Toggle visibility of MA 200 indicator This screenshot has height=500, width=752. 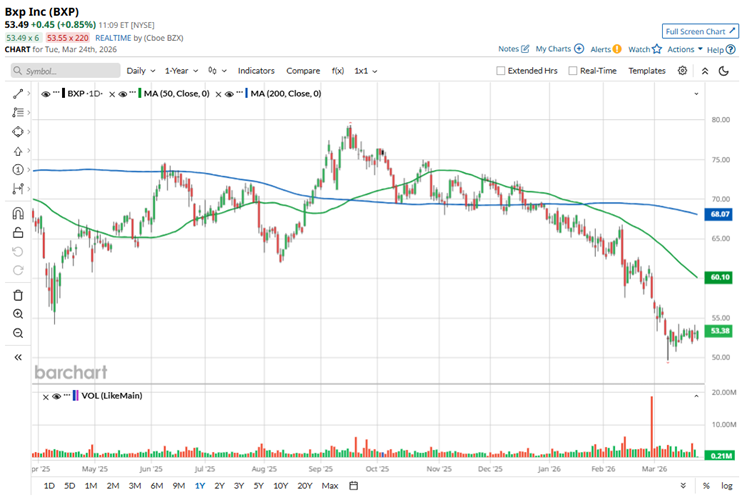(x=229, y=94)
